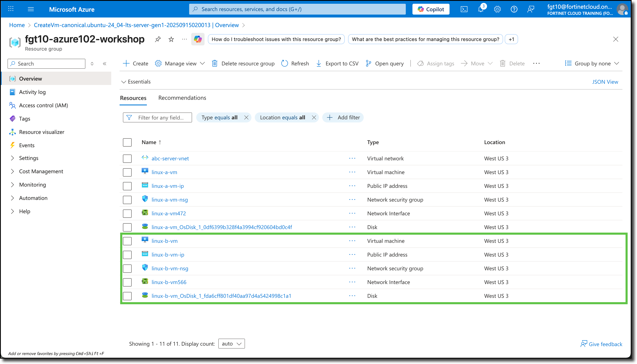Open the linux-b-vm-nsg resource
This screenshot has height=364, width=637.
click(x=170, y=268)
